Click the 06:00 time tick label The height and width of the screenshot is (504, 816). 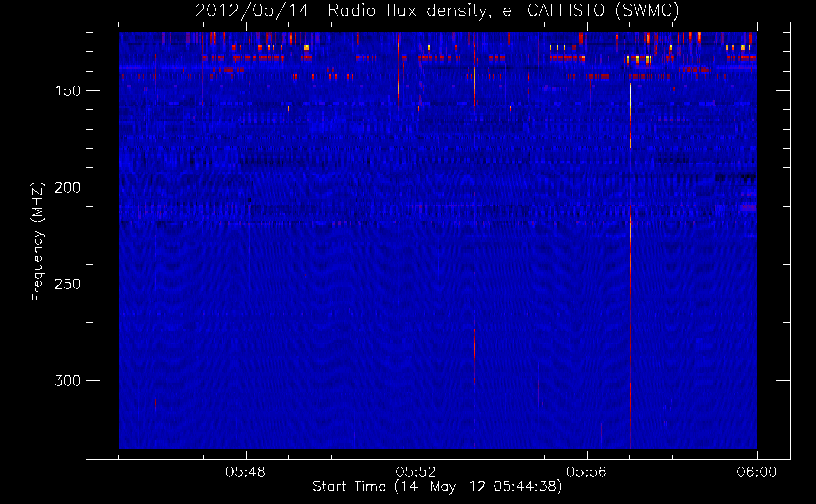coord(757,472)
